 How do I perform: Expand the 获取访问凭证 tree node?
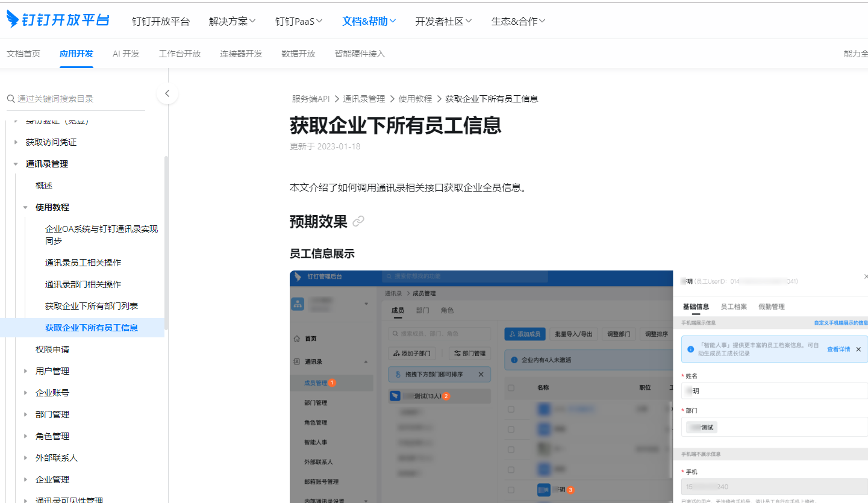click(x=16, y=143)
